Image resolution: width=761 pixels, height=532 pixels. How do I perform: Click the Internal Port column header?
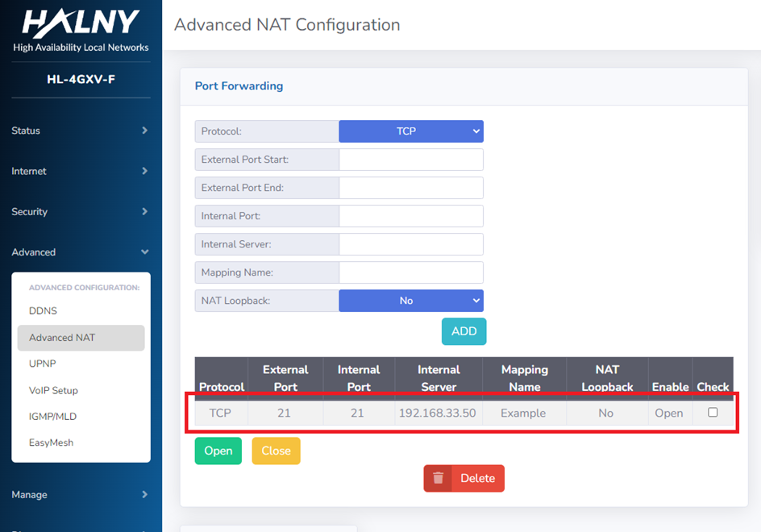tap(359, 378)
